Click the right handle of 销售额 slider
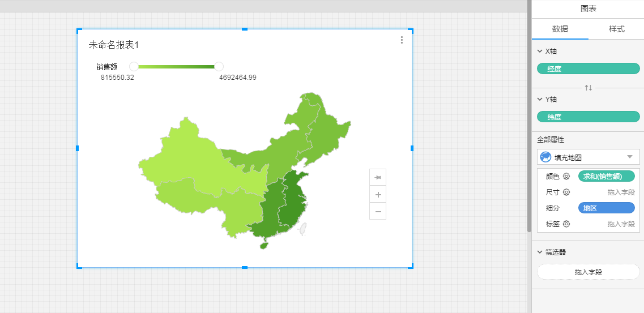Image resolution: width=644 pixels, height=313 pixels. pyautogui.click(x=219, y=66)
